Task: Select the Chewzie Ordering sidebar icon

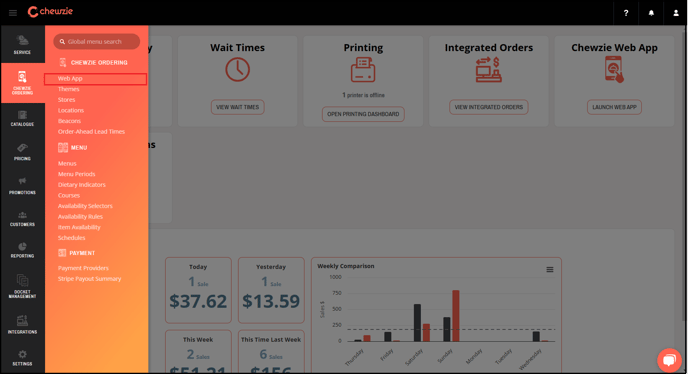Action: pos(22,83)
